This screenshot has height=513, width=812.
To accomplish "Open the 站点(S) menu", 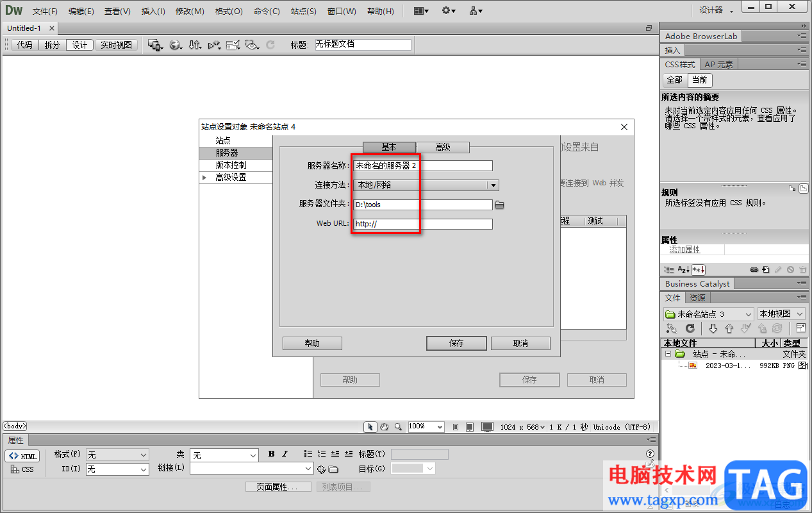I will tap(303, 11).
